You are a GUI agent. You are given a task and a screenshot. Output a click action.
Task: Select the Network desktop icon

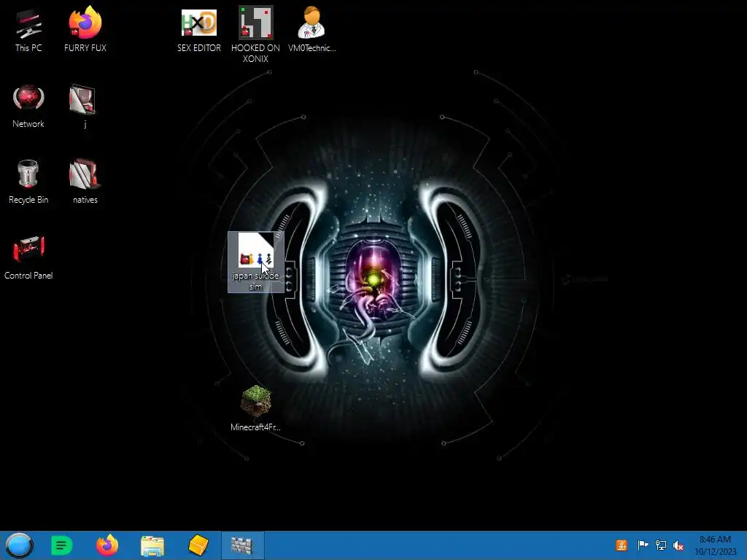point(28,106)
